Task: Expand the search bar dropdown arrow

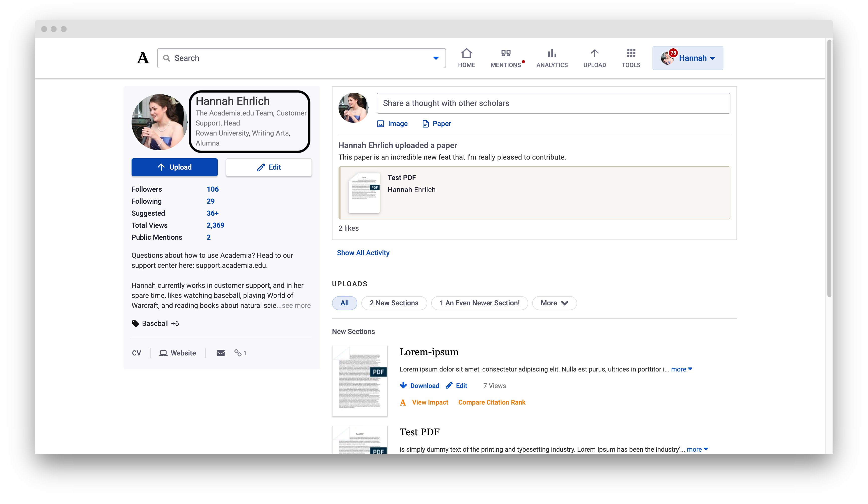Action: pyautogui.click(x=436, y=58)
